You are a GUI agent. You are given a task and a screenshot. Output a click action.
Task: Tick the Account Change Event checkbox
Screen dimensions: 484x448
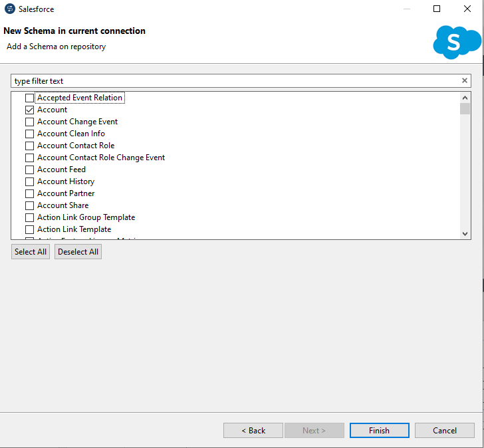coord(30,122)
